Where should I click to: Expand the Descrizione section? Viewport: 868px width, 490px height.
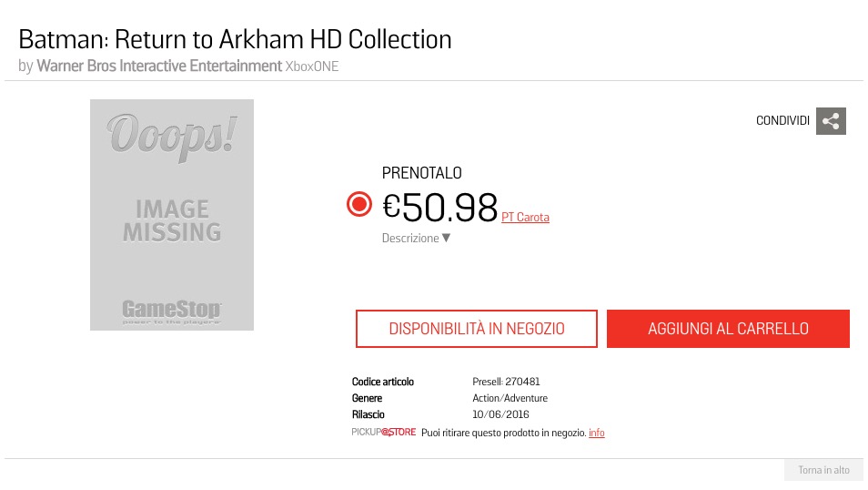[416, 238]
